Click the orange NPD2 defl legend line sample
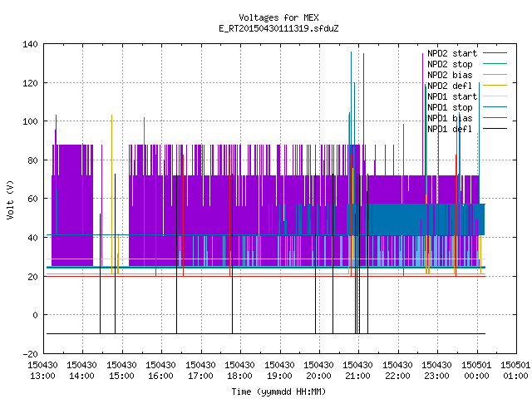 [495, 85]
